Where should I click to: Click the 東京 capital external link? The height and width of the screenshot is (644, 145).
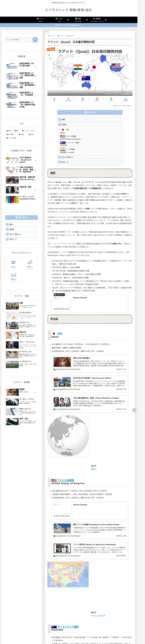tap(94, 469)
